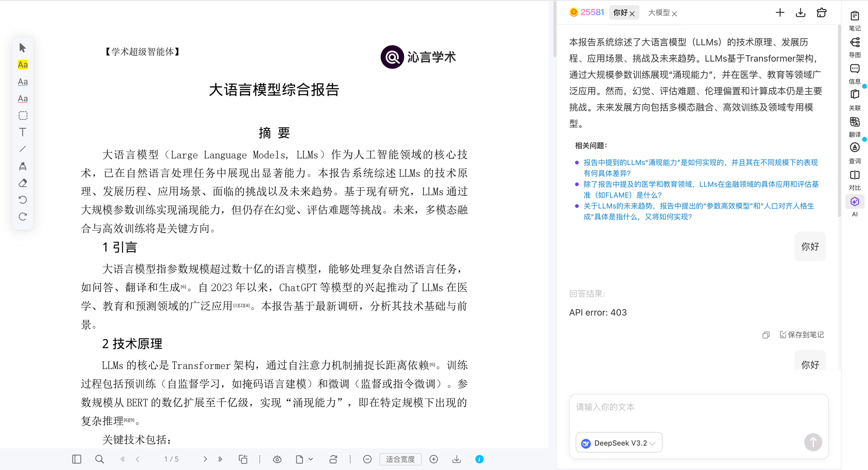Viewport: 868px width, 470px height.
Task: Select the Text annotation tool
Action: coord(23,132)
